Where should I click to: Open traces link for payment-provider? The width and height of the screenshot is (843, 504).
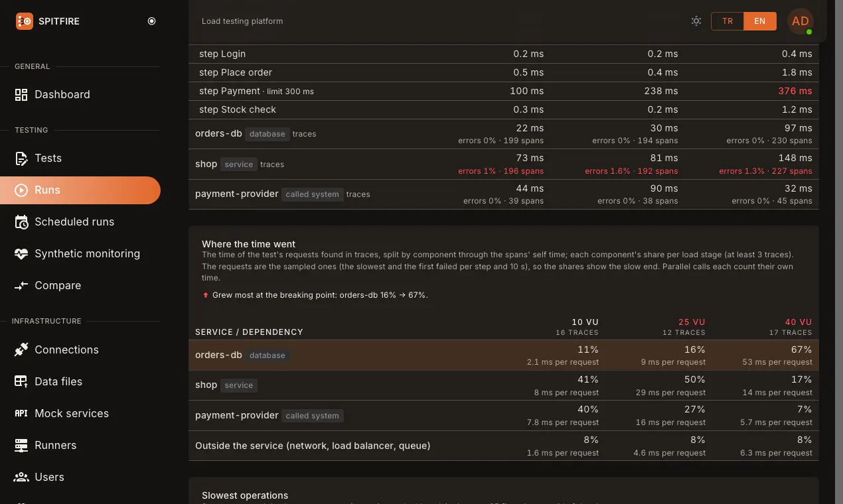(x=358, y=194)
